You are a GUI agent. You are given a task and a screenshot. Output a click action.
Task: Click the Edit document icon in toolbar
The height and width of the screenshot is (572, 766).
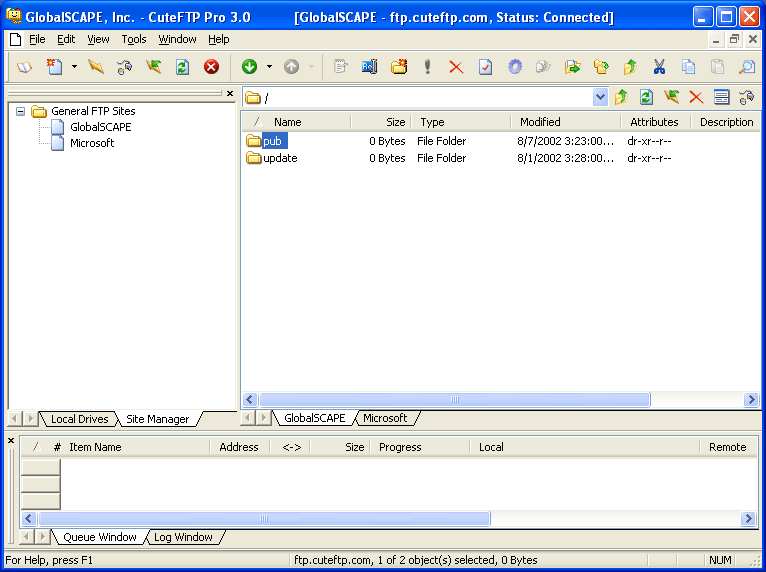tap(340, 66)
